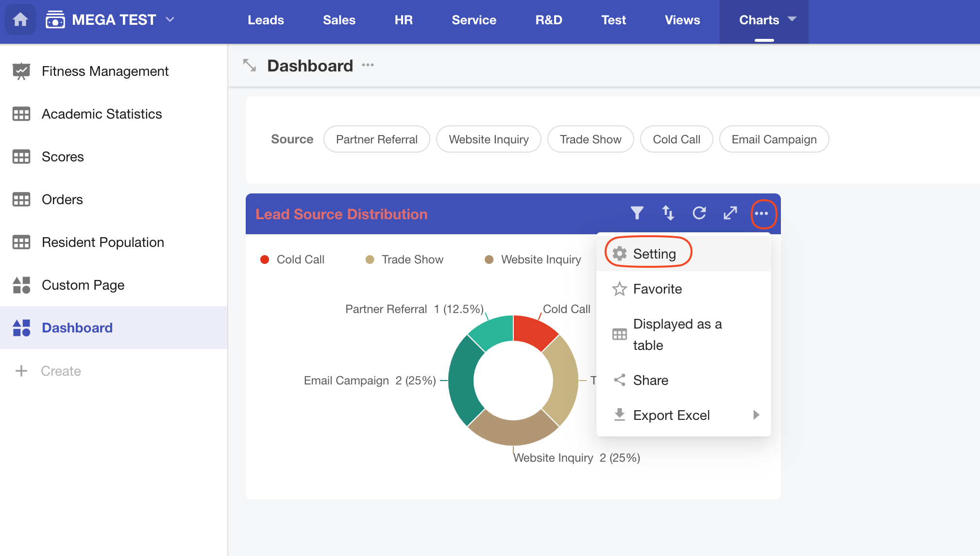This screenshot has height=556, width=980.
Task: Refresh the Lead Source Distribution chart
Action: coord(699,213)
